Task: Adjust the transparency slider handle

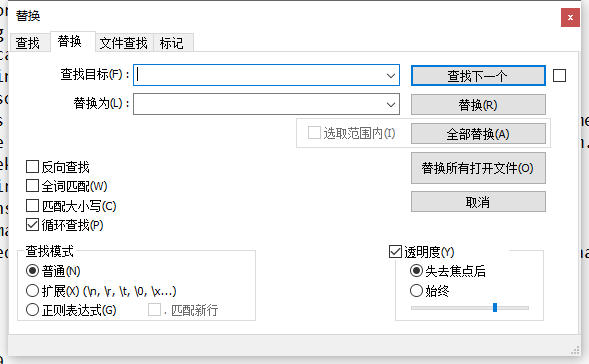Action: [x=495, y=308]
